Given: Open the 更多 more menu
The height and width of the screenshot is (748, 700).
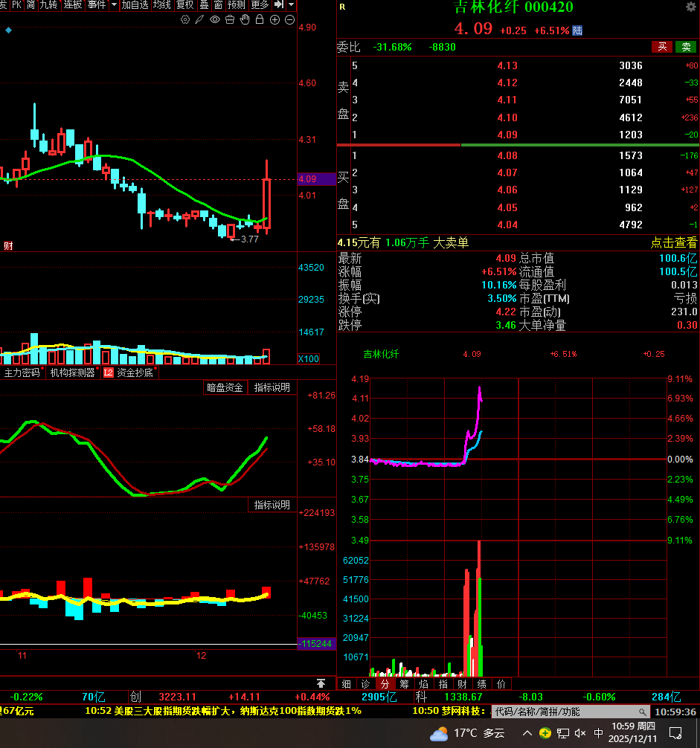Looking at the screenshot, I should pos(260,4).
